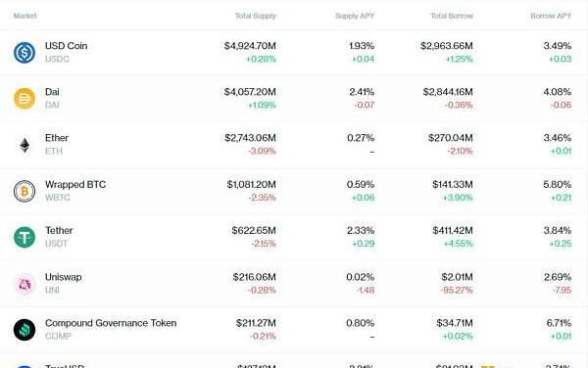Click the black Compound token icon

coord(24,330)
